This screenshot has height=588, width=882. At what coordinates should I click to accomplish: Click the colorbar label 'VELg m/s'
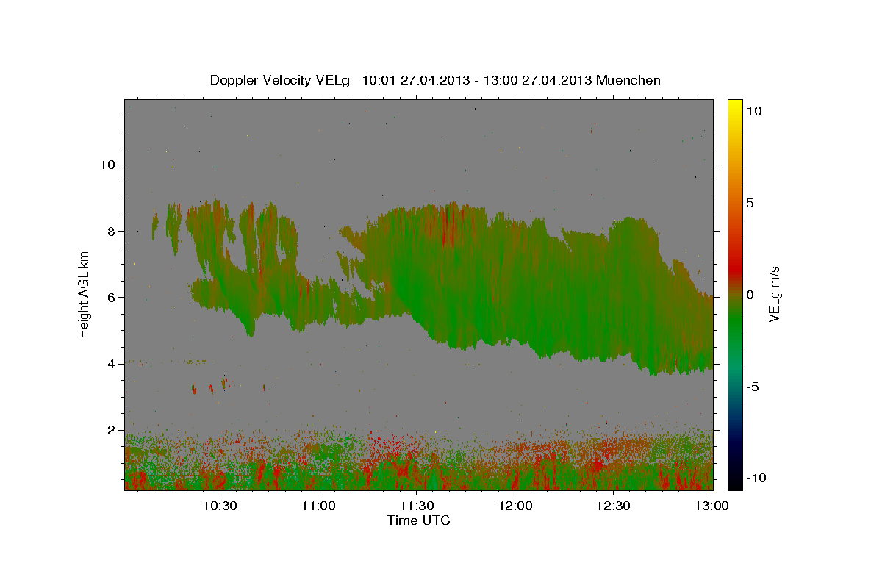click(x=775, y=295)
